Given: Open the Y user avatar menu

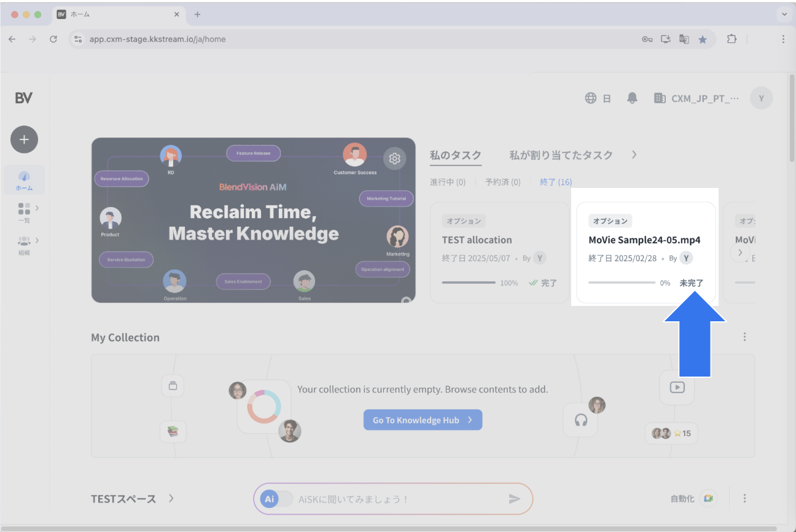Looking at the screenshot, I should click(761, 98).
